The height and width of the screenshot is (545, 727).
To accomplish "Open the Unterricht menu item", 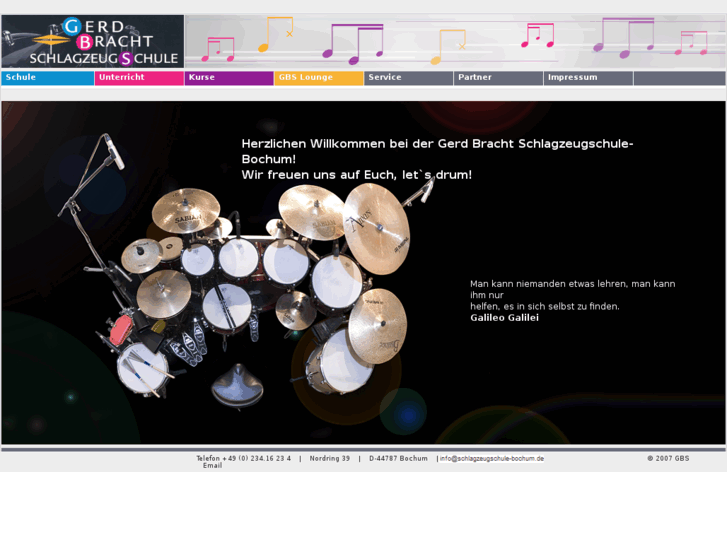I will (139, 78).
